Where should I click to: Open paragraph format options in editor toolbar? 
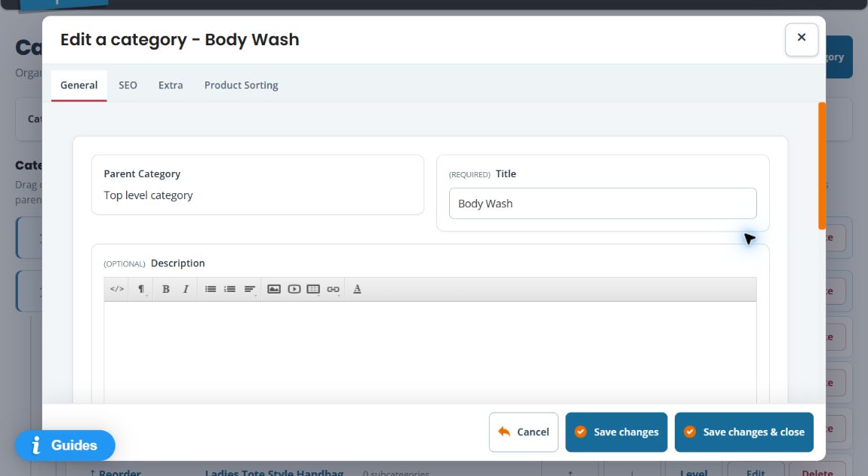pos(141,289)
